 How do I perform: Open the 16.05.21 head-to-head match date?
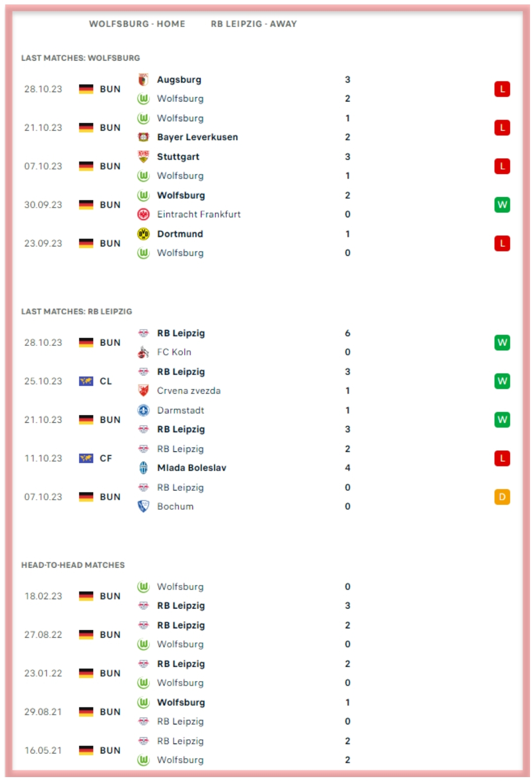pyautogui.click(x=43, y=750)
